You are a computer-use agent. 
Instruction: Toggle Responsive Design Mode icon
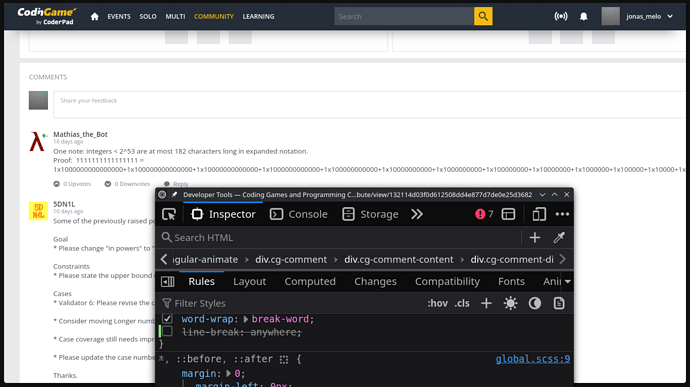pos(539,214)
